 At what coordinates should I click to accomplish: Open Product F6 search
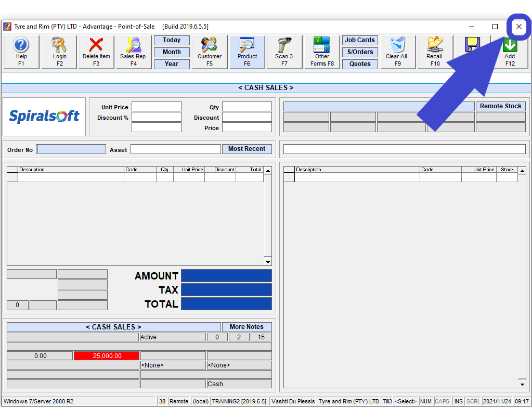tap(247, 52)
